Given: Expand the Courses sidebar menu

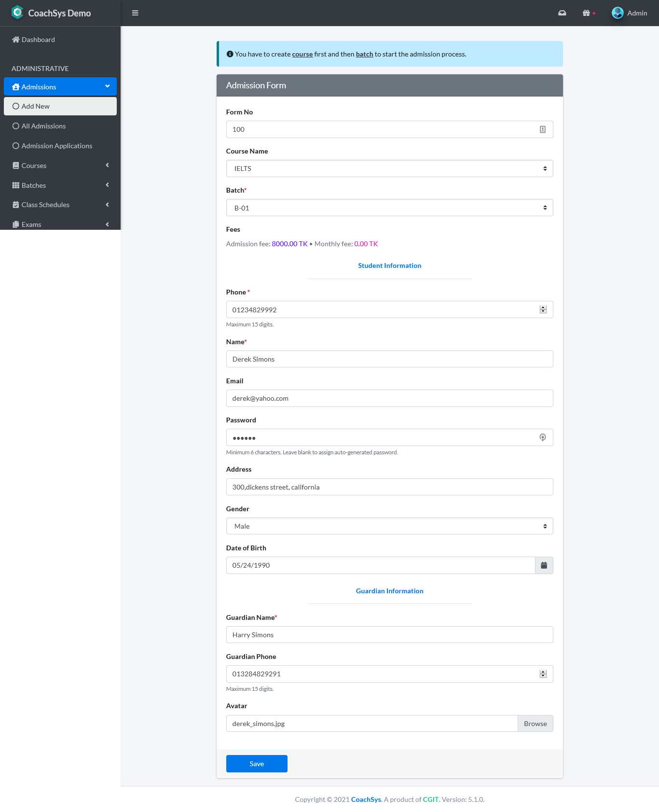Looking at the screenshot, I should [x=60, y=166].
